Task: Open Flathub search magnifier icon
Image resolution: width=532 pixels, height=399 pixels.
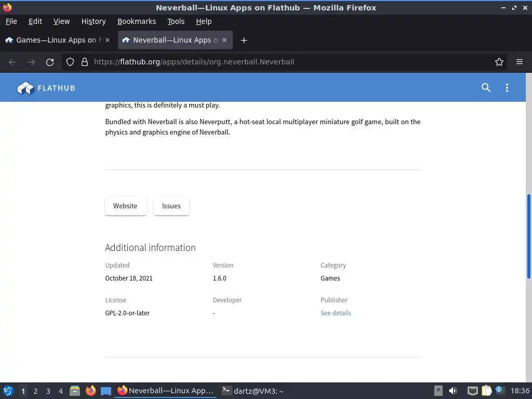Action: [486, 87]
